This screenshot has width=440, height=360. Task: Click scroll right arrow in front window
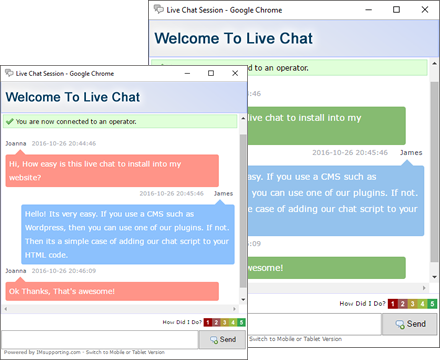pyautogui.click(x=234, y=309)
